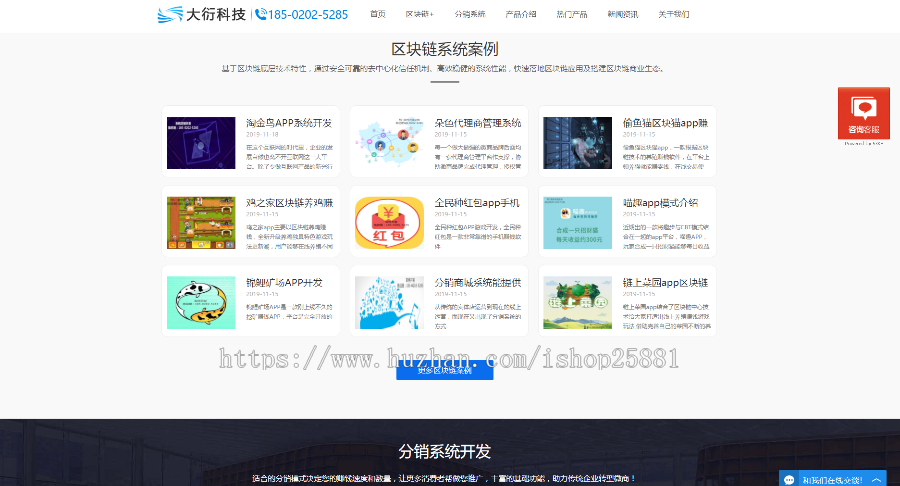Click the description text under 锦鲤矿场APP开发
900x486 pixels.
click(x=289, y=312)
